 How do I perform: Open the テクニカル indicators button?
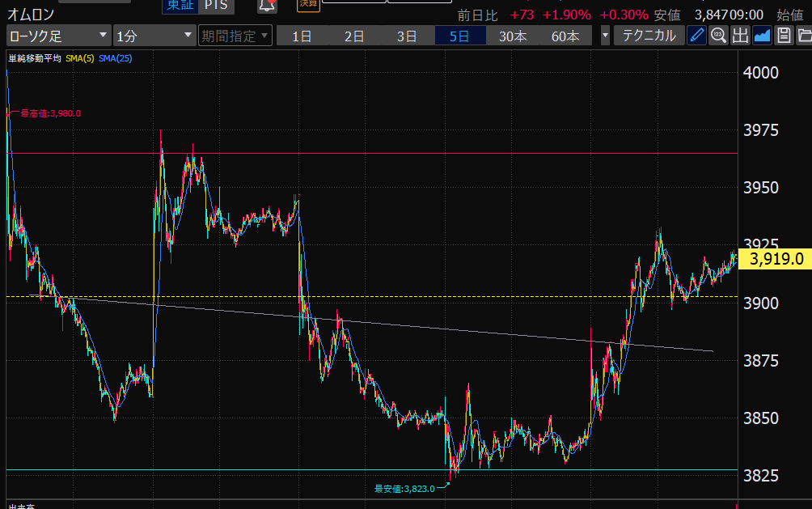click(649, 36)
